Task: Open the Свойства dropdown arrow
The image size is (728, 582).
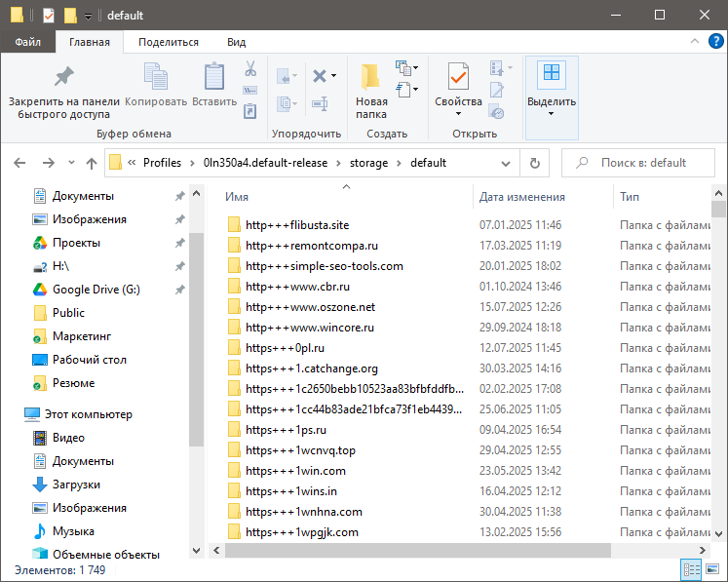Action: coord(458,114)
